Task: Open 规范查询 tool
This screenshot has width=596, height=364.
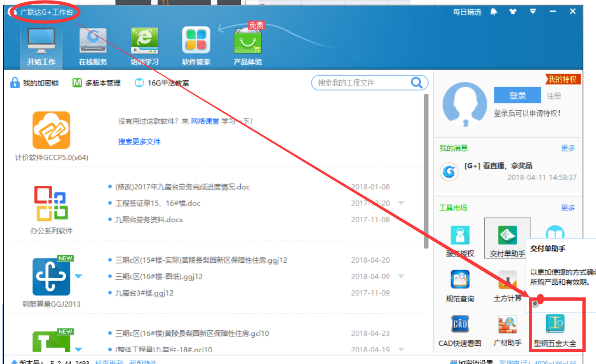Action: coord(460,286)
